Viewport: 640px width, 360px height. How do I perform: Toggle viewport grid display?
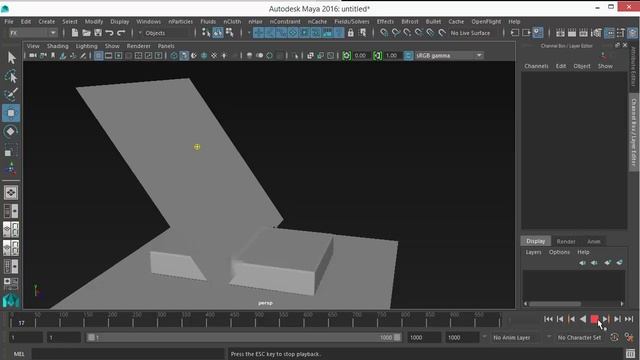[x=98, y=56]
